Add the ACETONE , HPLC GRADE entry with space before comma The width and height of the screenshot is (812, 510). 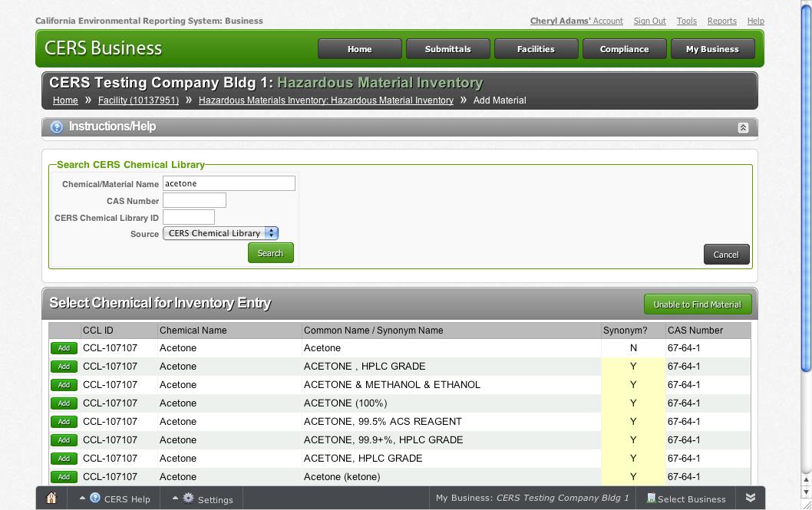tap(64, 367)
